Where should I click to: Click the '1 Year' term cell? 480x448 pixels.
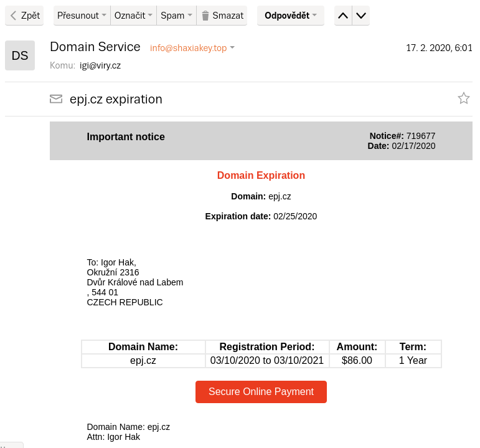(413, 360)
